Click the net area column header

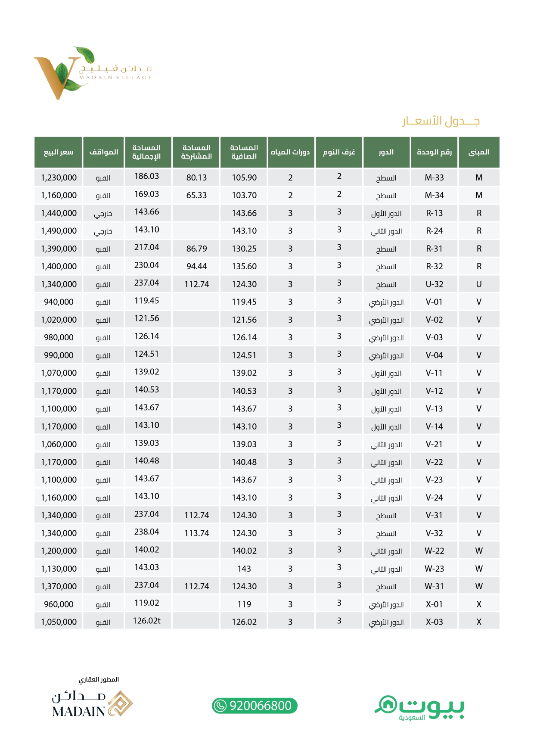(244, 152)
